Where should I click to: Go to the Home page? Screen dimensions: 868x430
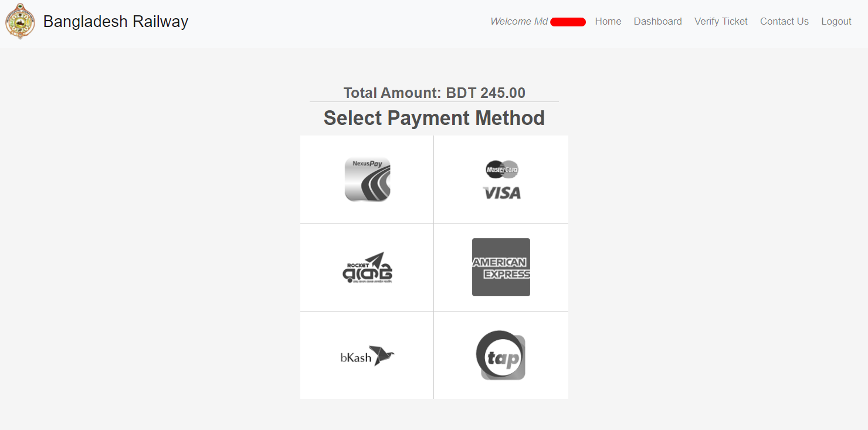608,22
